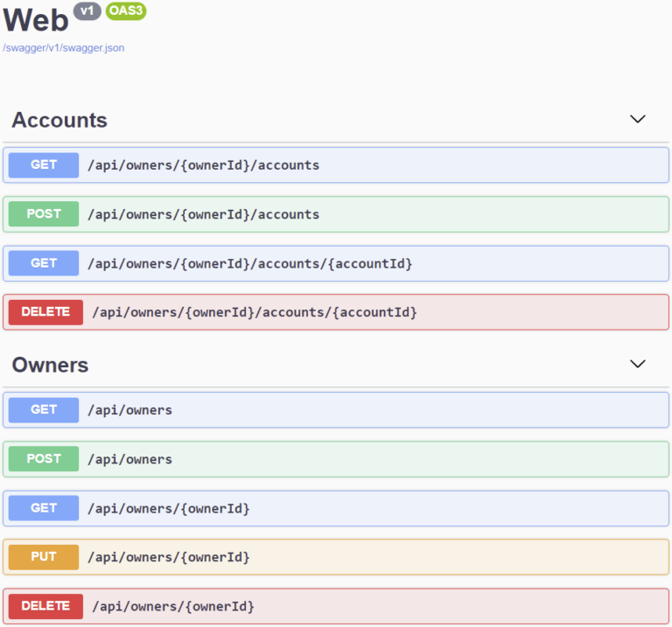Click the Owners section heading

point(50,365)
